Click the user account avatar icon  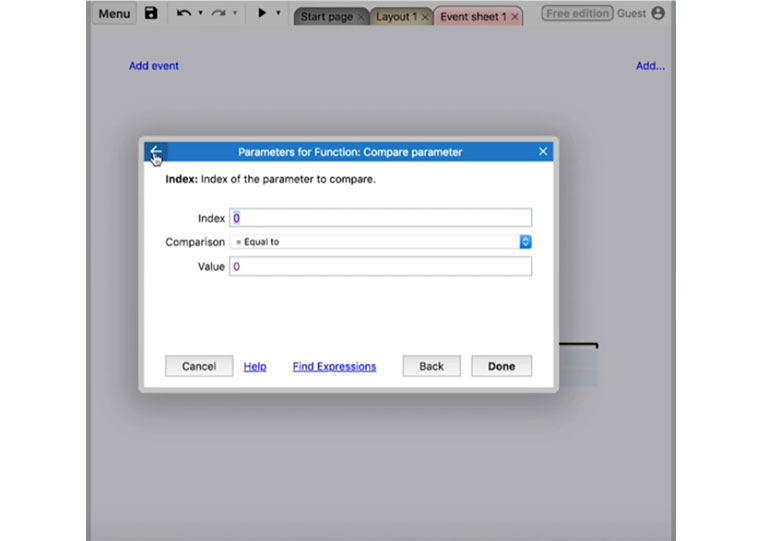coord(658,13)
